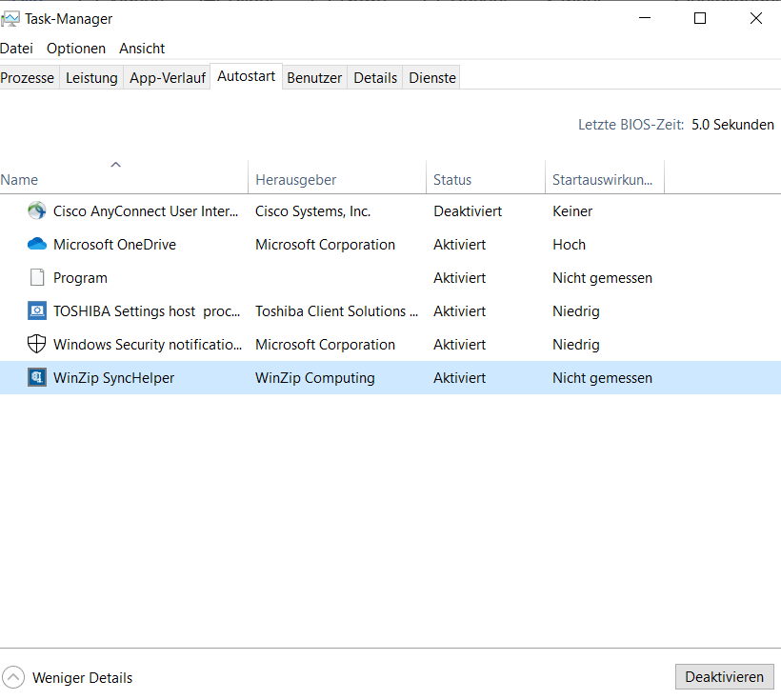Click the blank file icon beside Program
The height and width of the screenshot is (700, 781).
[37, 277]
